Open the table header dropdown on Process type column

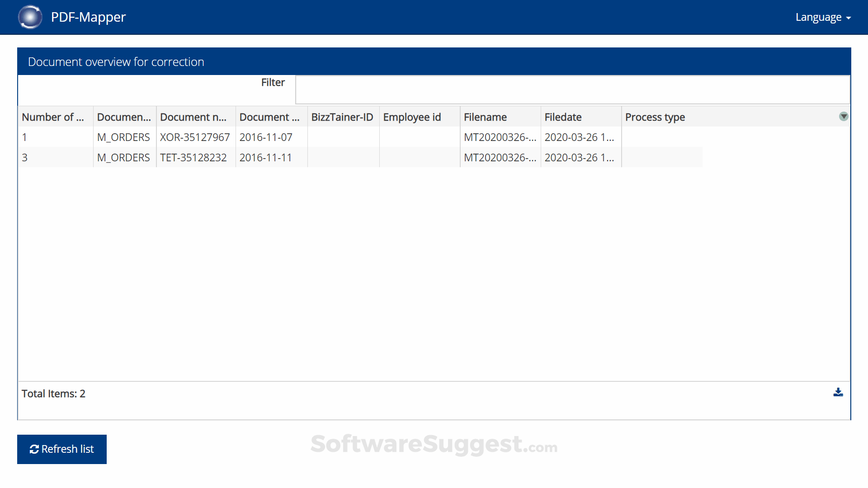point(844,116)
